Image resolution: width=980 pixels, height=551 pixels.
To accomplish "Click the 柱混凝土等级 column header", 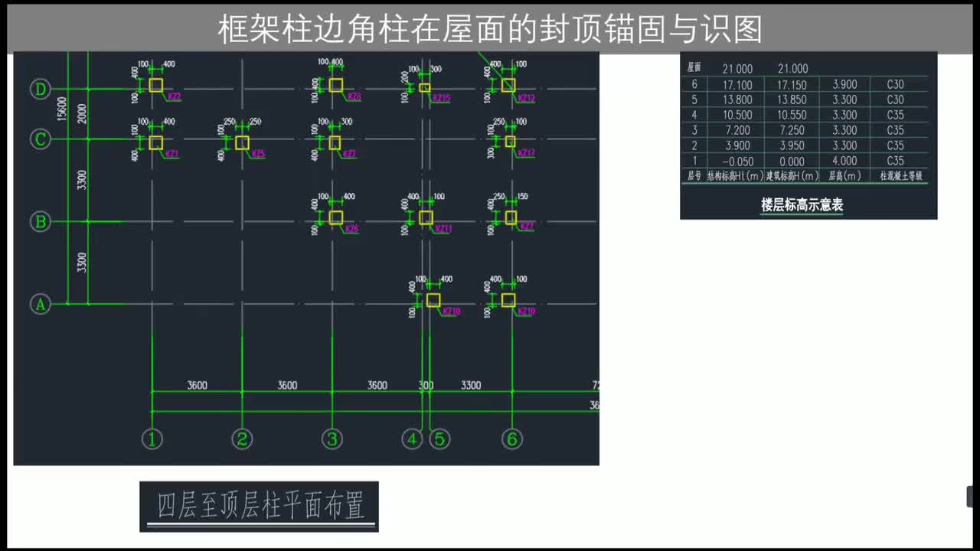I will point(901,176).
